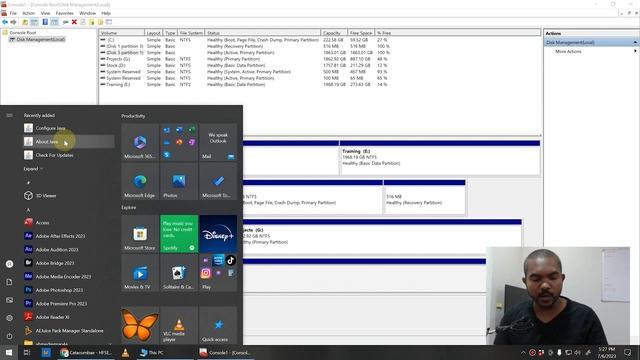Launch Movies & TV tile
640x360 pixels.
click(x=140, y=273)
